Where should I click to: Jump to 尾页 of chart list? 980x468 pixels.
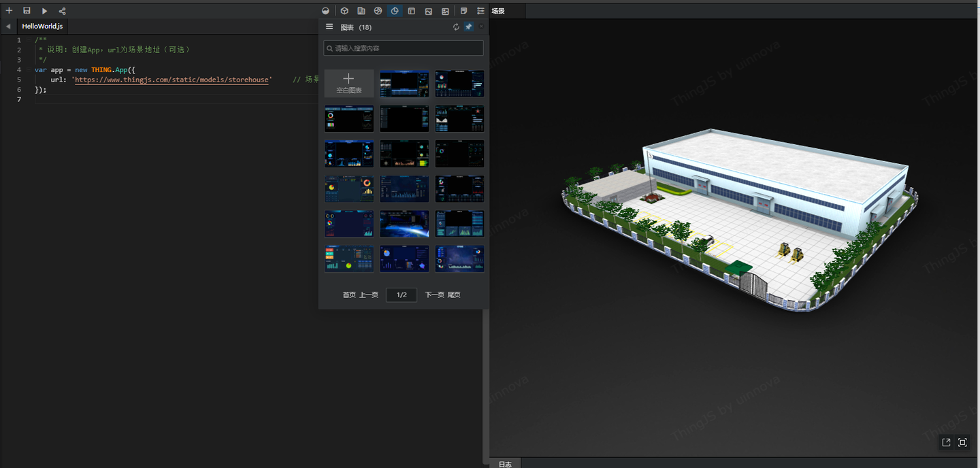click(454, 295)
